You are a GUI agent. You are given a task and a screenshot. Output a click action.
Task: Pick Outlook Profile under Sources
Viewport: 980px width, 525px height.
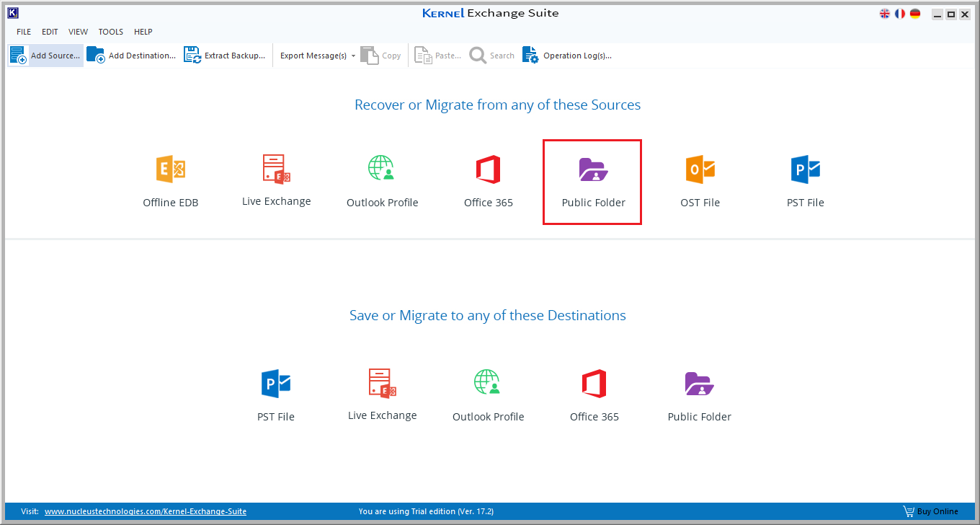[x=382, y=182]
